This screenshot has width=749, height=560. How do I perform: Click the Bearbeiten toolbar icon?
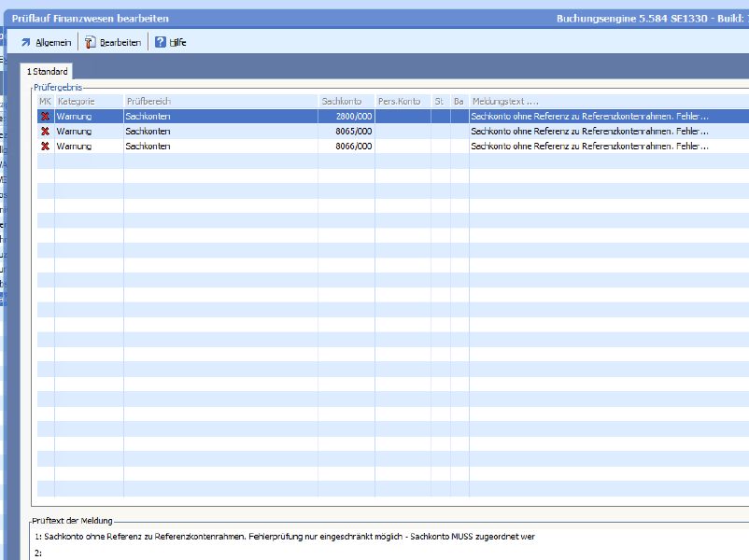(x=91, y=42)
